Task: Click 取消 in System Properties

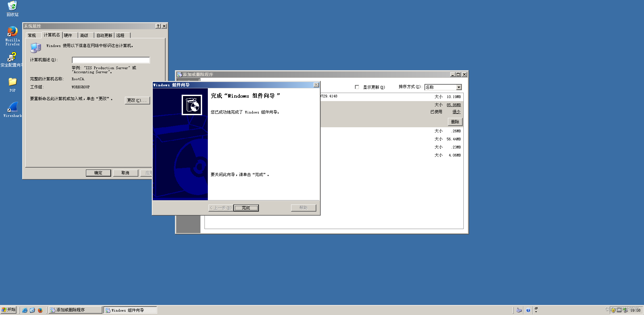Action: point(126,173)
